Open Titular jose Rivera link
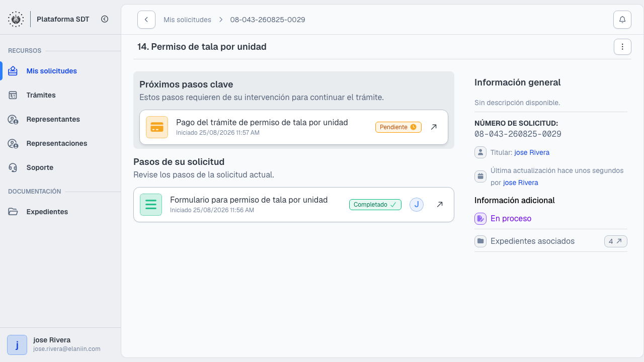This screenshot has height=362, width=644. (x=532, y=152)
